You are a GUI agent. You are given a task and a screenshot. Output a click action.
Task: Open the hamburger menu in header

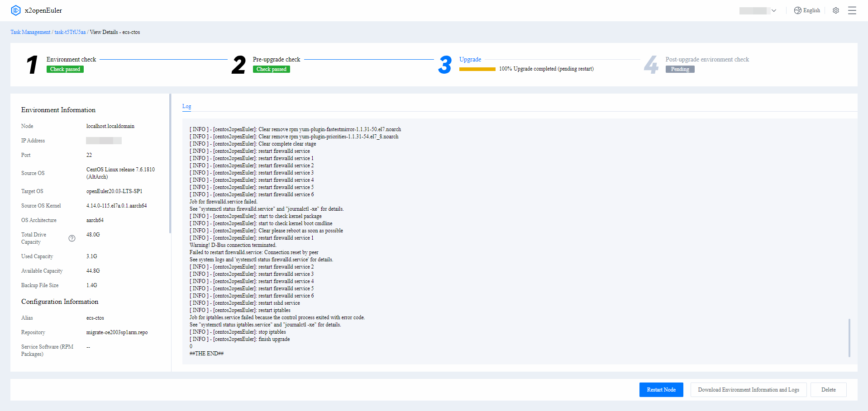click(852, 10)
